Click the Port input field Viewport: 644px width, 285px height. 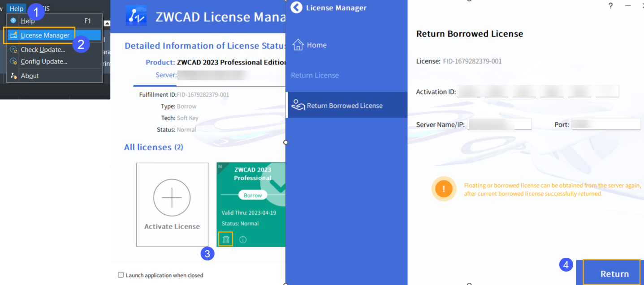point(606,124)
